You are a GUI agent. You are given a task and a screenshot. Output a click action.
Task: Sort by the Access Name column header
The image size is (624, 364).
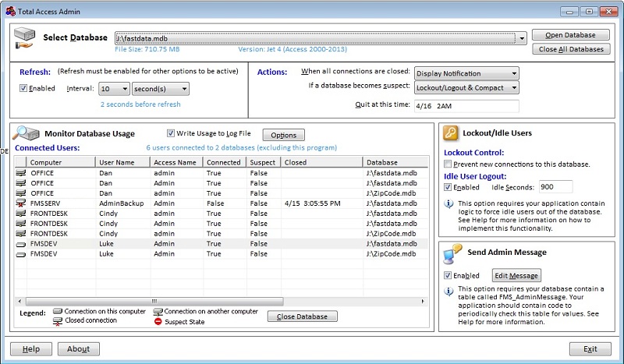pos(176,162)
